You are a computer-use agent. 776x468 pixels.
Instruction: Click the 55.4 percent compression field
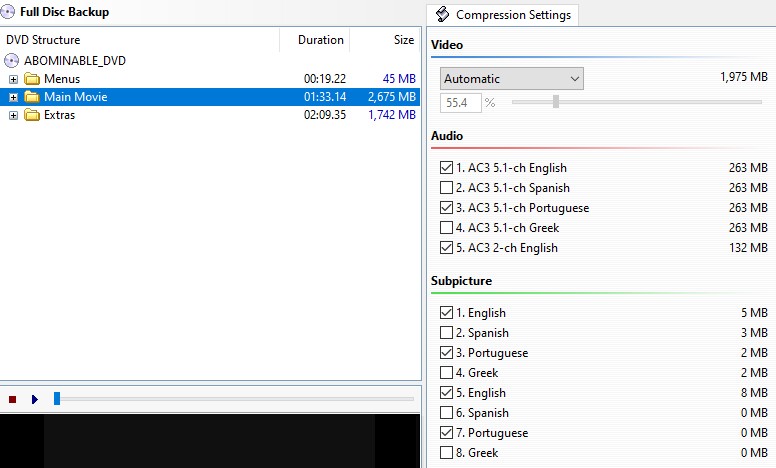(460, 103)
